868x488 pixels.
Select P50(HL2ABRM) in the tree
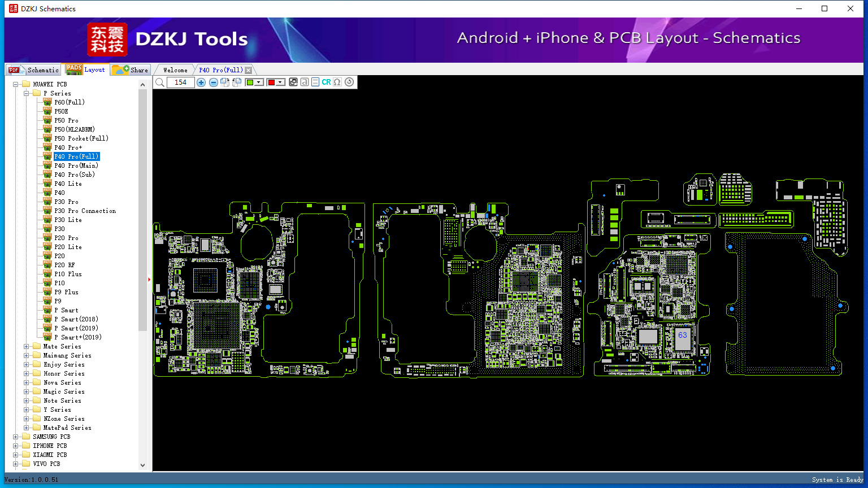[75, 129]
